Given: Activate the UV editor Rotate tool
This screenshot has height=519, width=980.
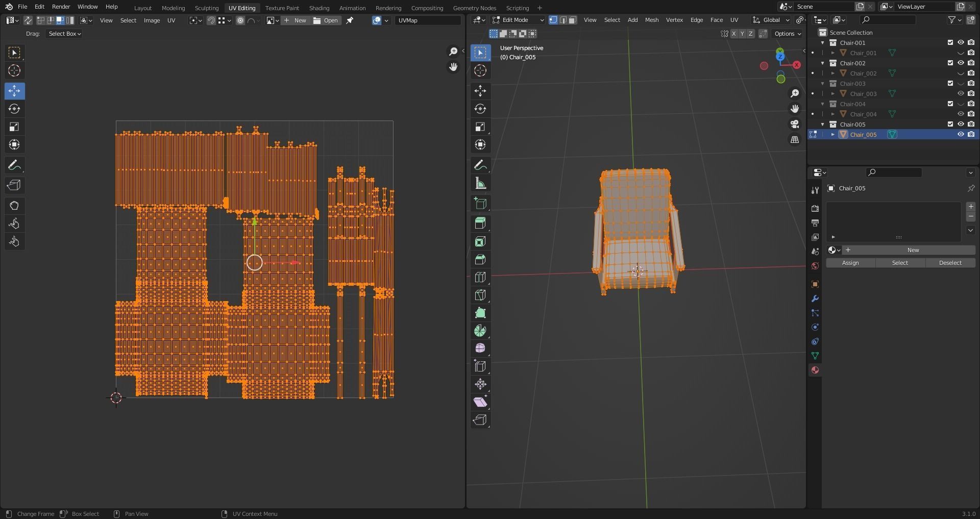Looking at the screenshot, I should click(x=14, y=109).
